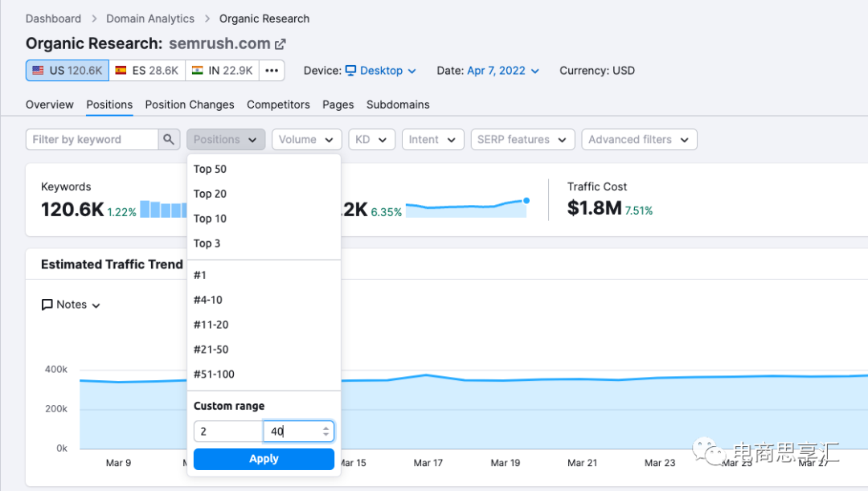Switch to the Position Changes tab
The height and width of the screenshot is (491, 868).
pos(190,104)
